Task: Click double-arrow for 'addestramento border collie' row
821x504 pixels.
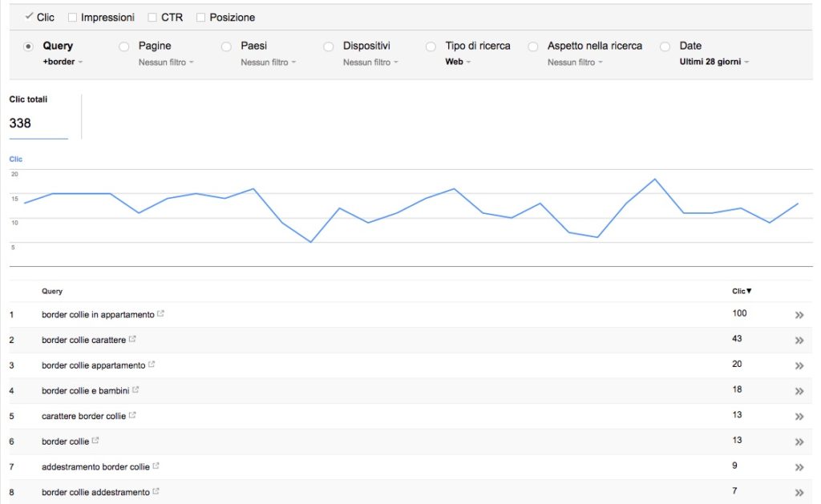Action: coord(799,467)
